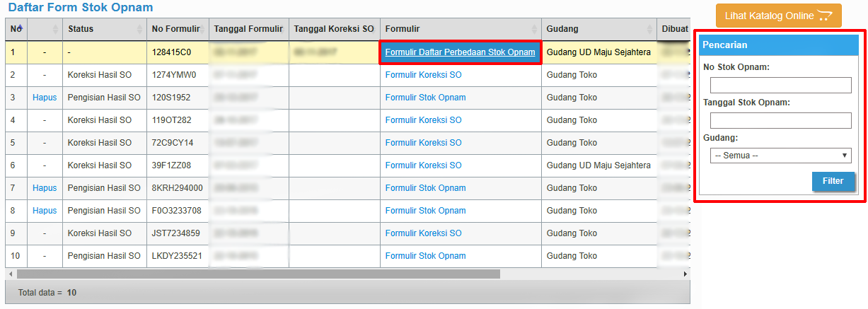Viewport: 868px width, 309px height.
Task: Click Hapus link in row 7
Action: pos(45,188)
